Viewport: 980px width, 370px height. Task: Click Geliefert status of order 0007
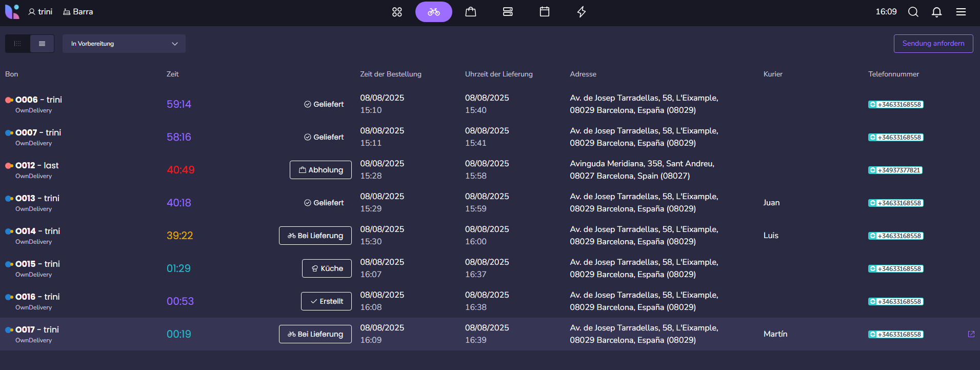pos(324,137)
